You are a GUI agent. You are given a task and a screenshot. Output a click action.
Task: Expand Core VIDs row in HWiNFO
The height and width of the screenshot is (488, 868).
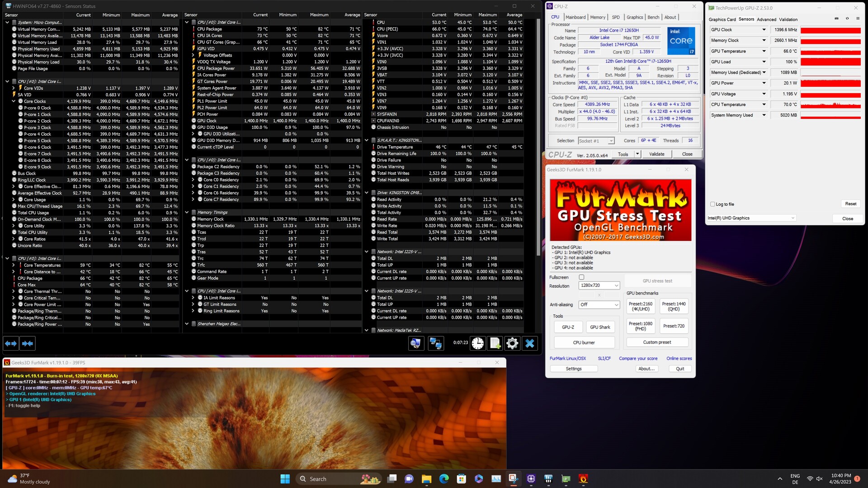14,88
